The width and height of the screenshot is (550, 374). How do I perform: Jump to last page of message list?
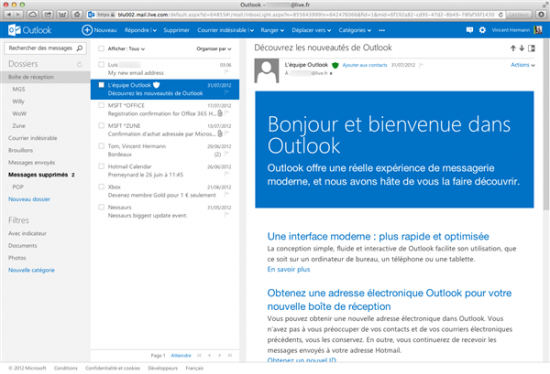230,355
